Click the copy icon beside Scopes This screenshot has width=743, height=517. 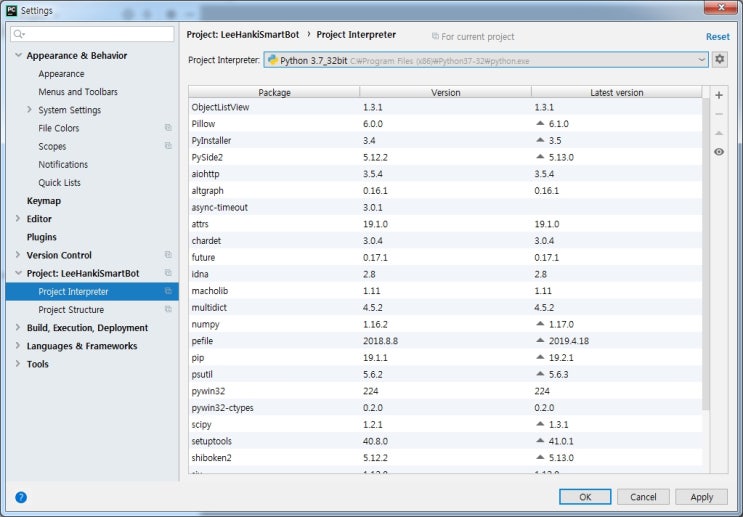pos(168,145)
